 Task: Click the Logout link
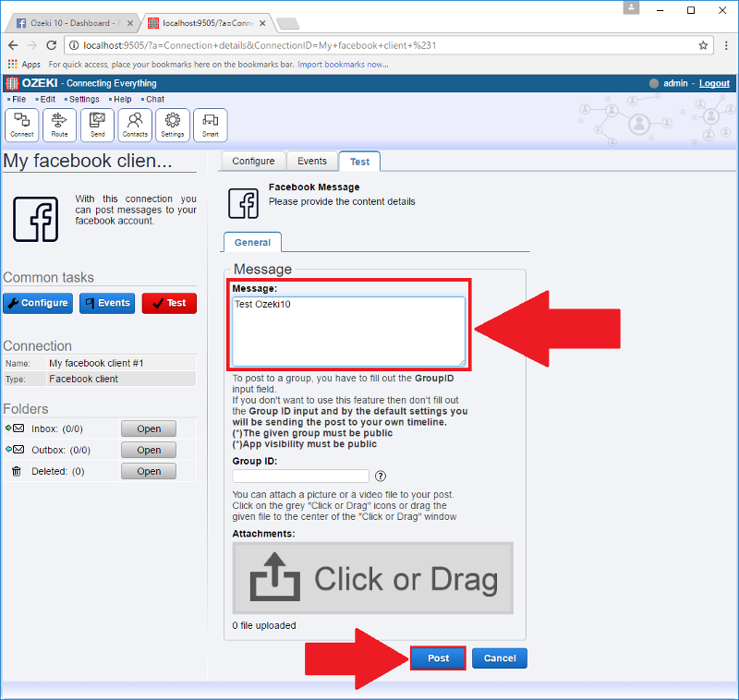click(714, 83)
